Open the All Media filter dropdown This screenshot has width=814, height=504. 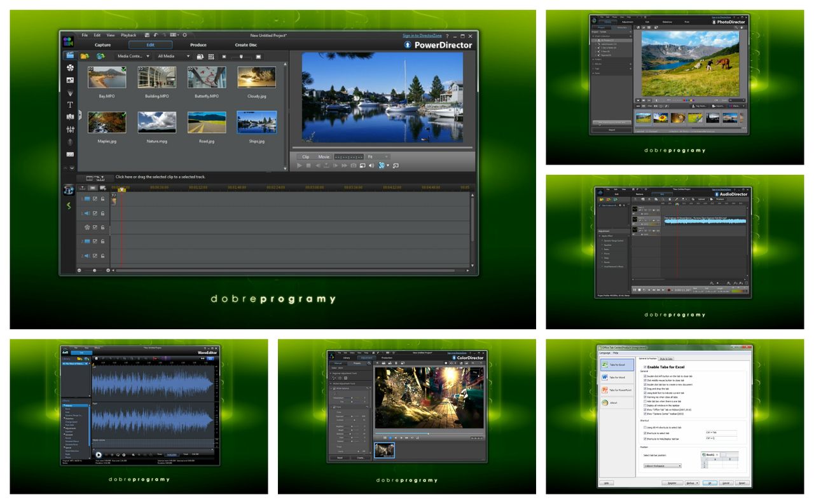coord(173,56)
